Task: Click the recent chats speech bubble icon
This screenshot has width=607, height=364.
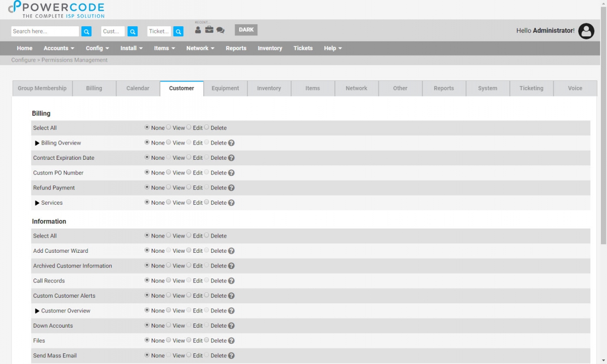Action: (x=220, y=30)
